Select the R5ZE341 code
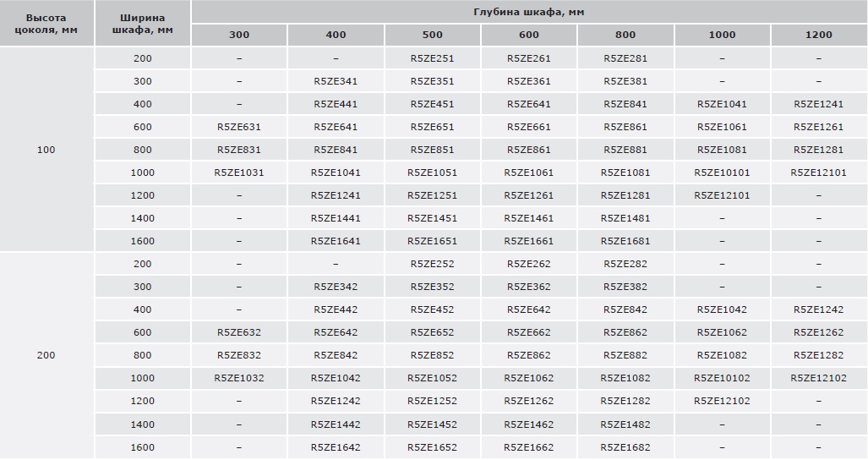Screen dimensions: 868x460 point(336,81)
